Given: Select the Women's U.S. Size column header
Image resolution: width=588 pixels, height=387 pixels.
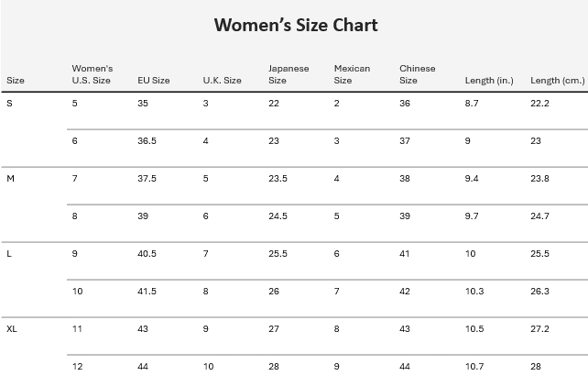Looking at the screenshot, I should coord(92,74).
